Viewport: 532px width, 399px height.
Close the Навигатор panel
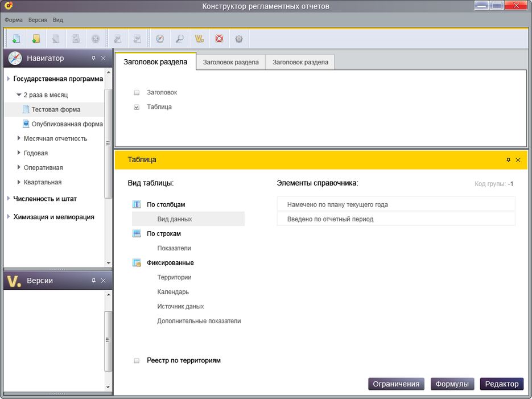point(103,58)
